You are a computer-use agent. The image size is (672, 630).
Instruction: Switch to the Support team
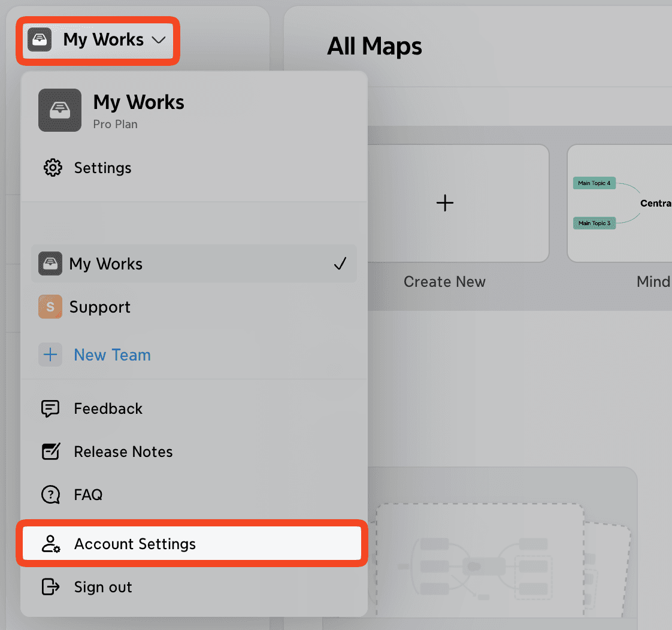click(194, 307)
